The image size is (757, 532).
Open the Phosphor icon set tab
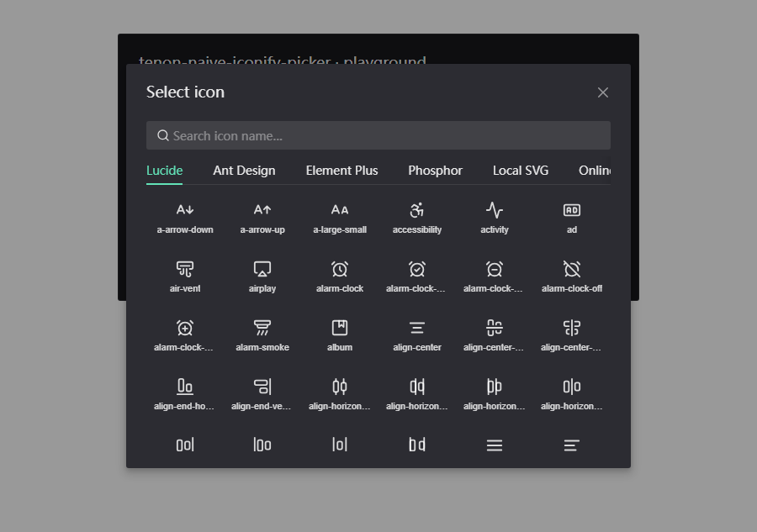coord(435,171)
